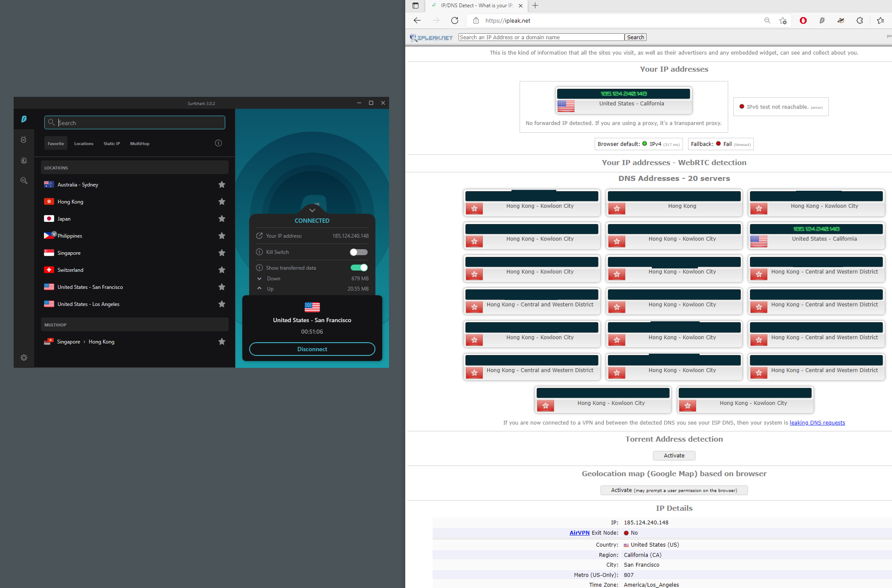Open the CleanWeb bug icon in Surfshark sidebar
892x588 pixels.
[23, 140]
